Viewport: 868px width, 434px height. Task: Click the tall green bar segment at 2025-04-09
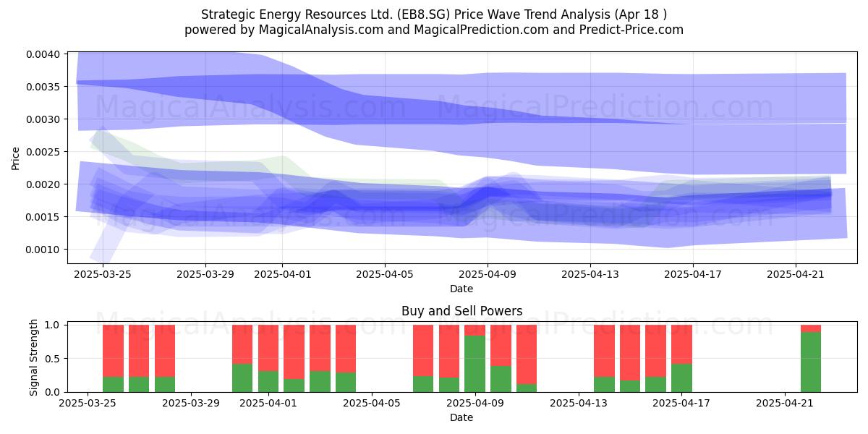(475, 364)
